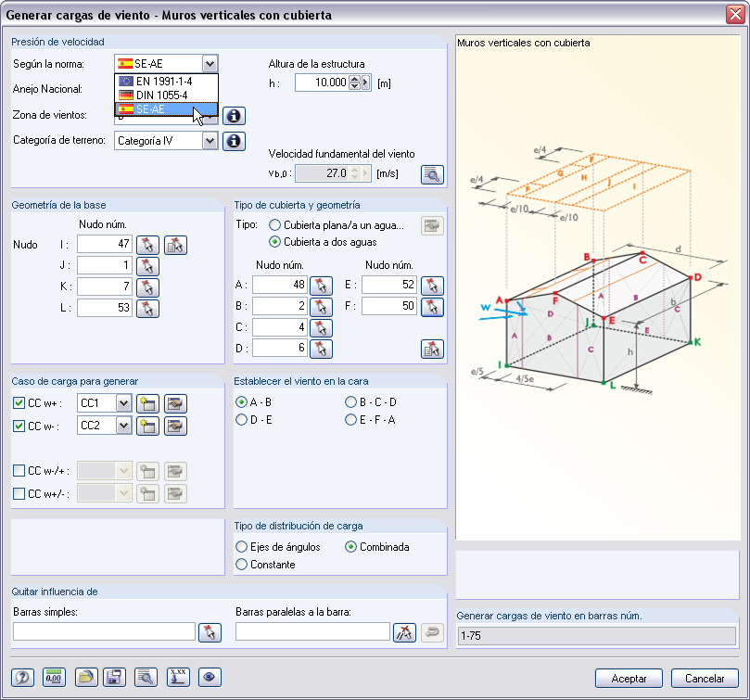Pick parallel bars graphically
This screenshot has width=750, height=700.
(404, 632)
